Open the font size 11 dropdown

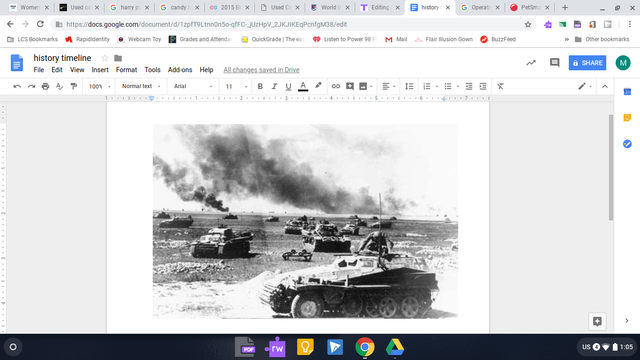pos(236,86)
